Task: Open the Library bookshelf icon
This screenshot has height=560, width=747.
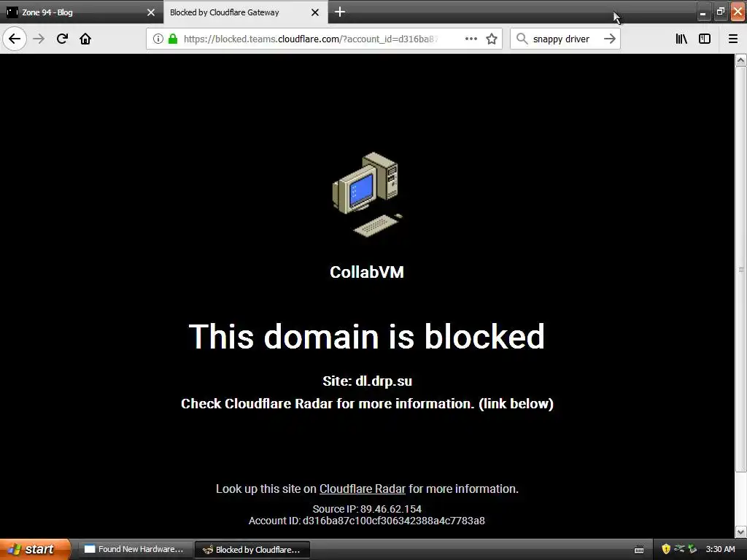Action: (681, 39)
